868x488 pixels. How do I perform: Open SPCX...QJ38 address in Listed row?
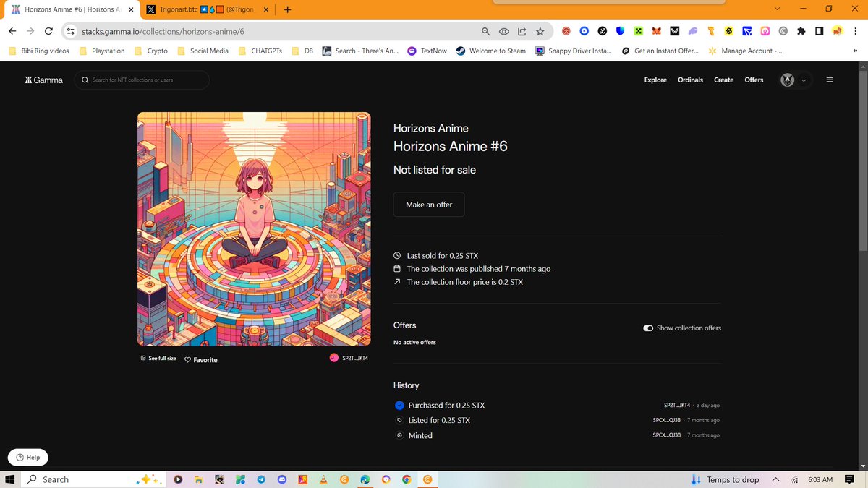[x=666, y=420]
